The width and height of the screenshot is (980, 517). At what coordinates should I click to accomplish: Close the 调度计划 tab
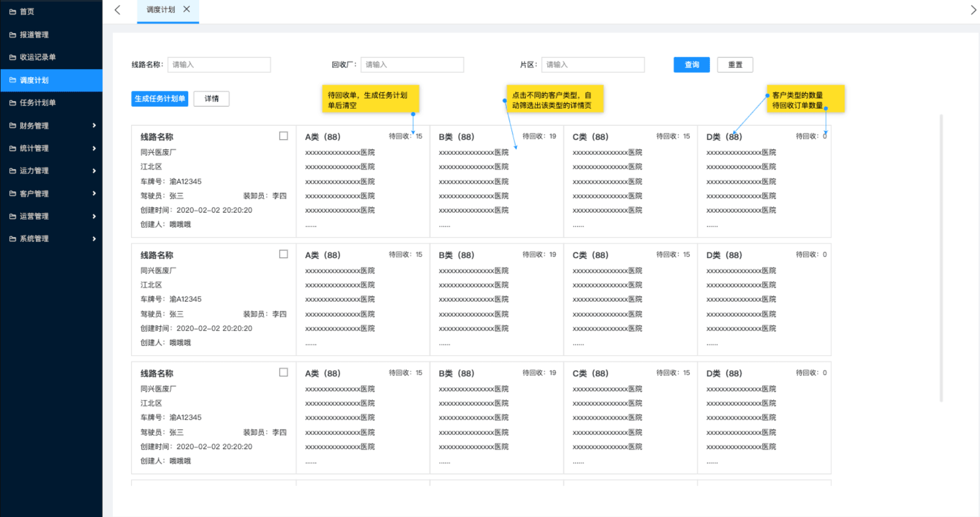tap(187, 9)
